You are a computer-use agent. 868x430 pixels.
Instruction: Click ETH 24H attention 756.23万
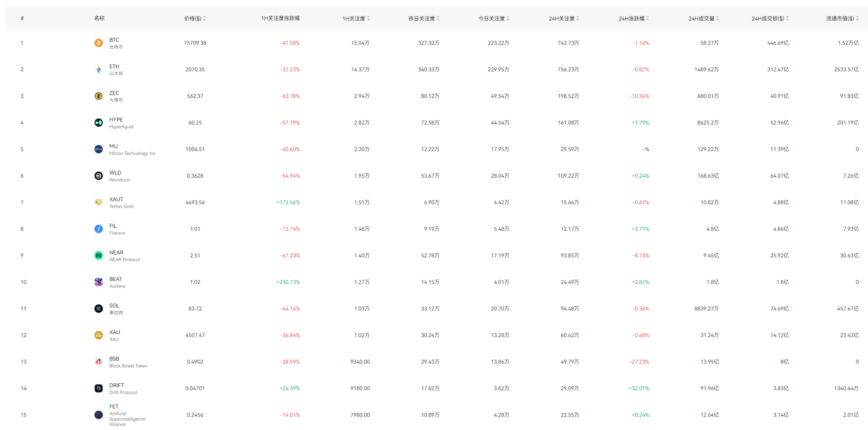568,70
